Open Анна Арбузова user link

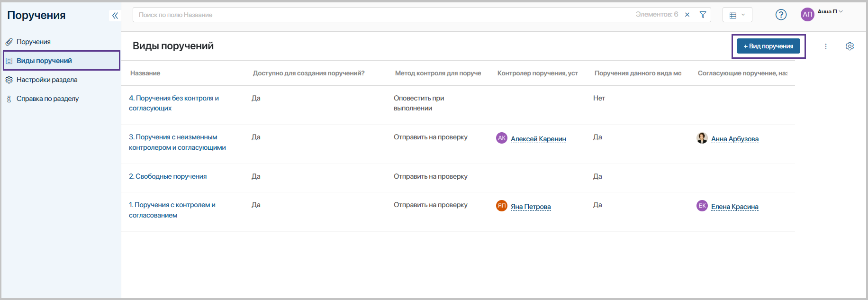734,139
